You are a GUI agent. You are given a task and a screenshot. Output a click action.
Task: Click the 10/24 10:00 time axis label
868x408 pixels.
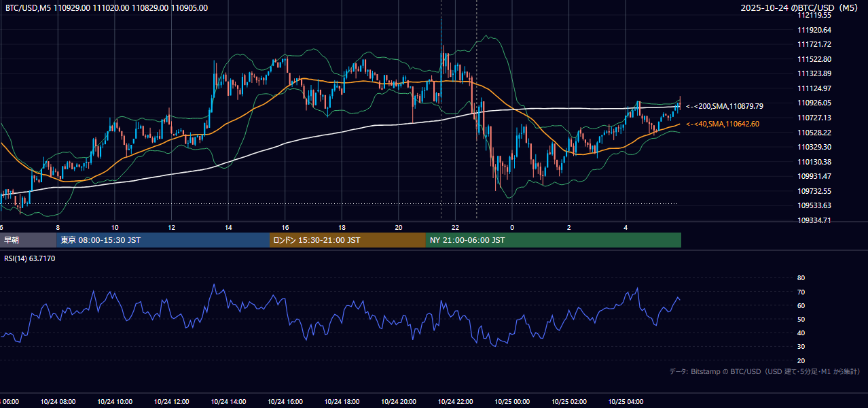point(115,402)
